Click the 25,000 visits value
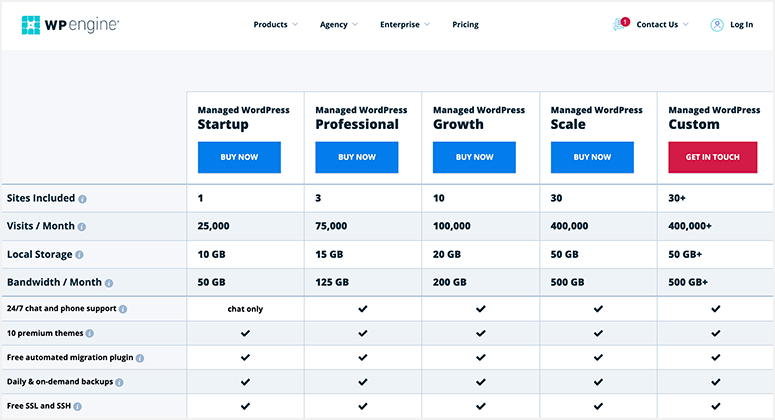The image size is (775, 420). [214, 226]
